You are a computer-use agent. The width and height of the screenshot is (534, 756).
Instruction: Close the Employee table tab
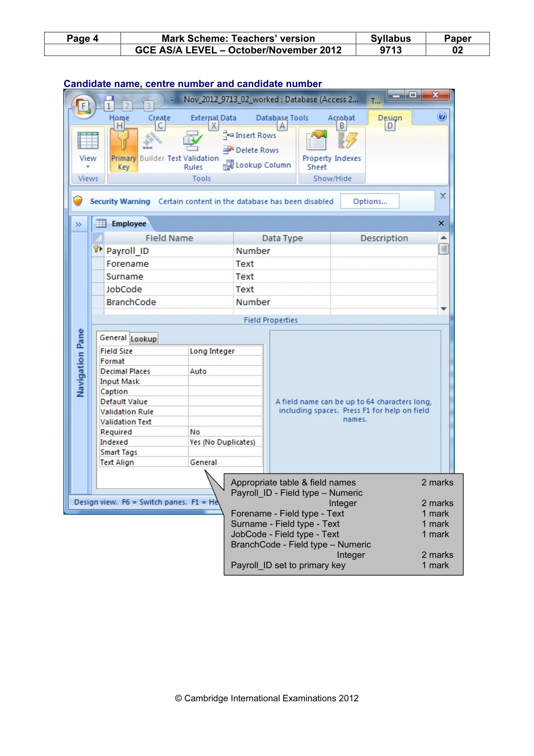pyautogui.click(x=441, y=223)
